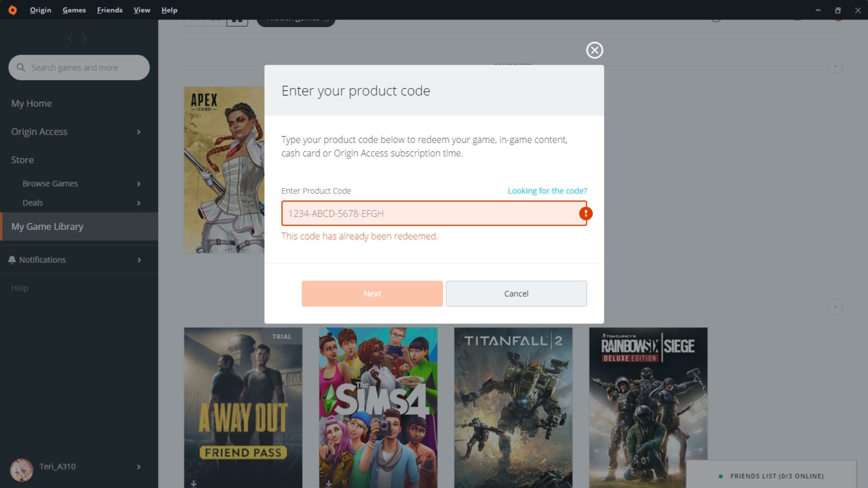Screen dimensions: 868x488
Task: Open Notifications in sidebar
Action: tap(42, 260)
